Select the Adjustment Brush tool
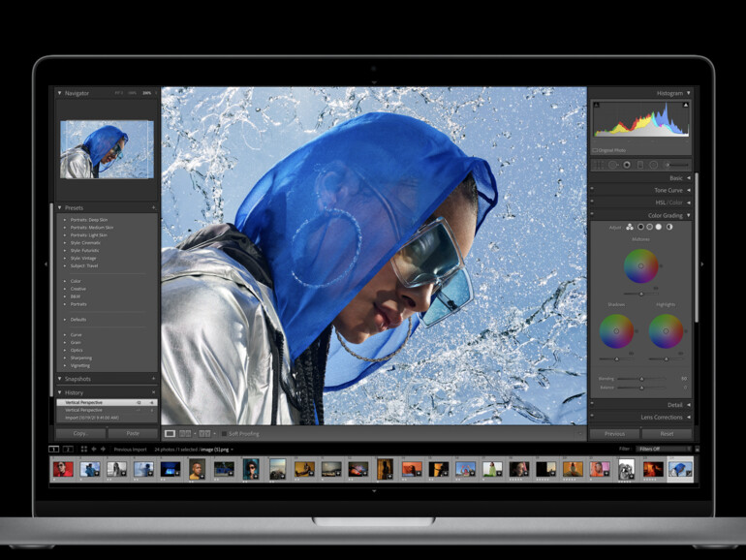This screenshot has width=746, height=560. tap(677, 165)
